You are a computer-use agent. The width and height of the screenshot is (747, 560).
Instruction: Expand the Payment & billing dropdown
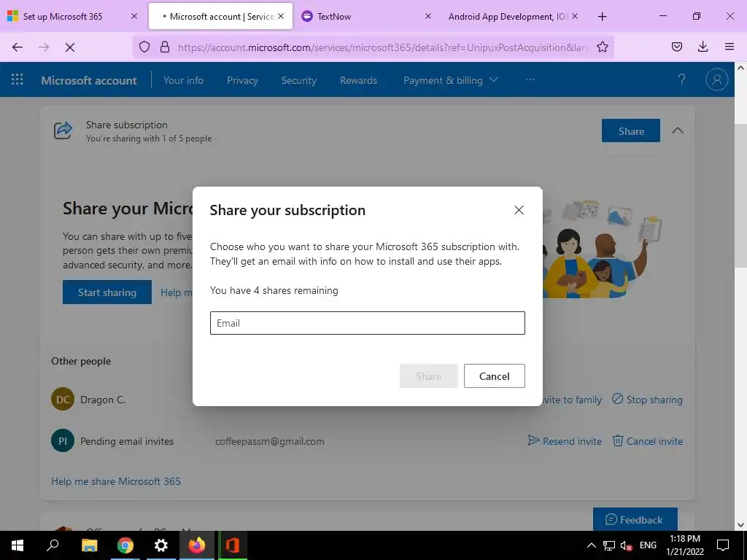pyautogui.click(x=451, y=80)
